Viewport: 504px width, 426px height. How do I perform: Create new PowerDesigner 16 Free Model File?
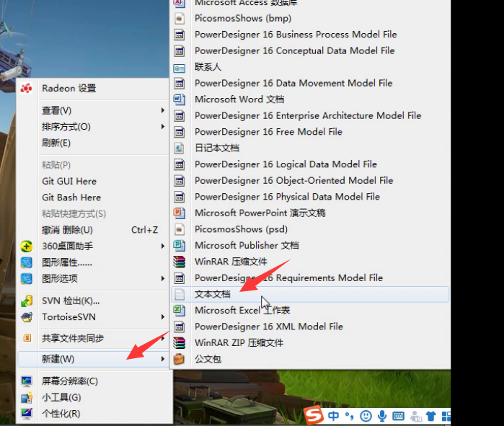310,132
